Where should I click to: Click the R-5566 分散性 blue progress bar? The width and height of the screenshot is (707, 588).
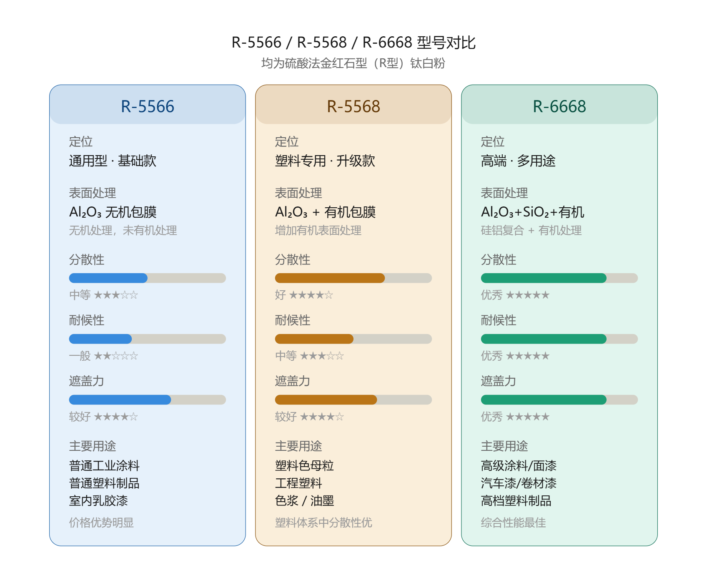click(108, 278)
